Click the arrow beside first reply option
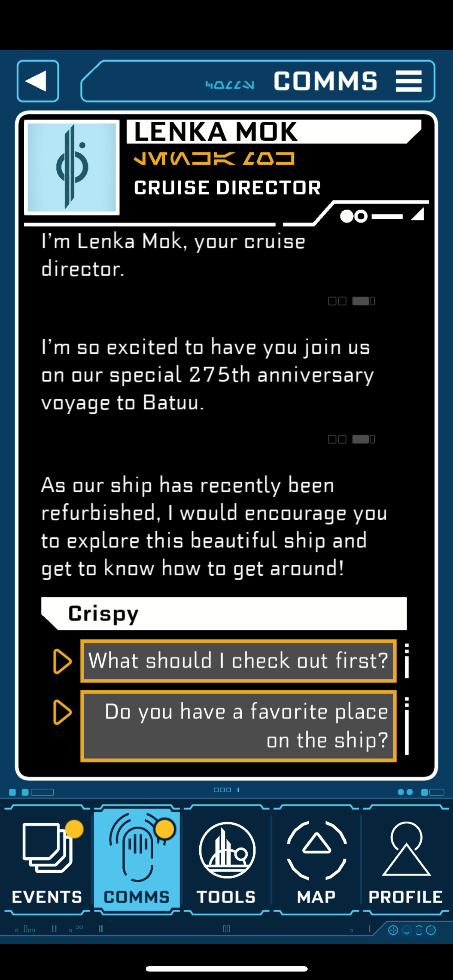Screen dimensions: 453x980 pos(62,661)
